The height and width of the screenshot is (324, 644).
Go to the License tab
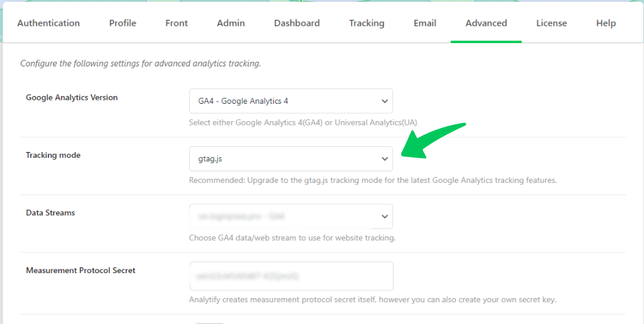point(552,23)
